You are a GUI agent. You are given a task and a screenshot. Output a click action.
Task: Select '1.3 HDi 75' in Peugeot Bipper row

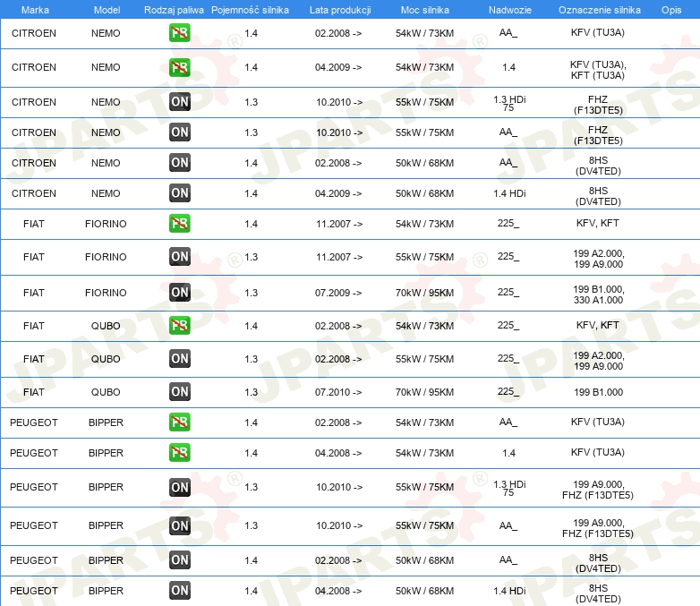(x=509, y=489)
